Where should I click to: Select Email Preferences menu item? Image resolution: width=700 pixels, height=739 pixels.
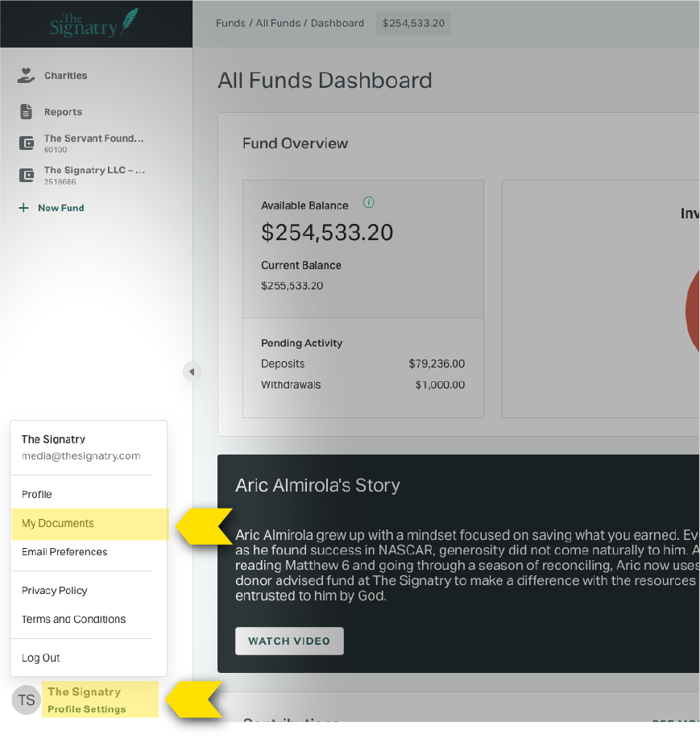click(x=64, y=552)
